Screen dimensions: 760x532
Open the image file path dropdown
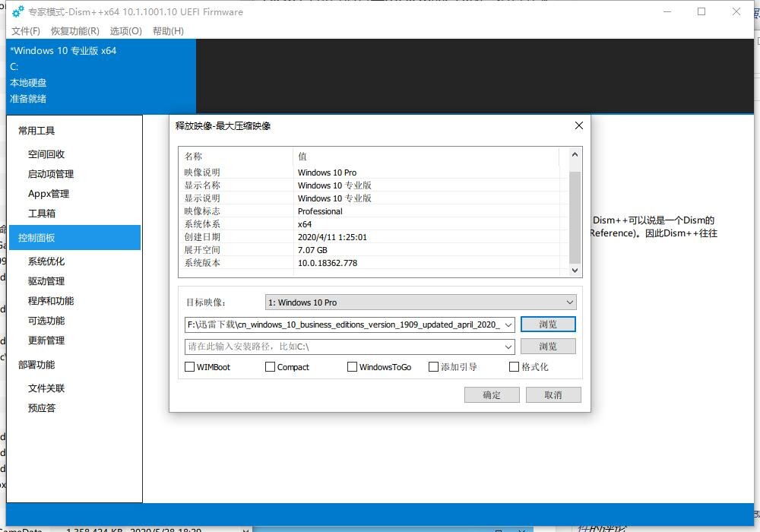[x=508, y=325]
